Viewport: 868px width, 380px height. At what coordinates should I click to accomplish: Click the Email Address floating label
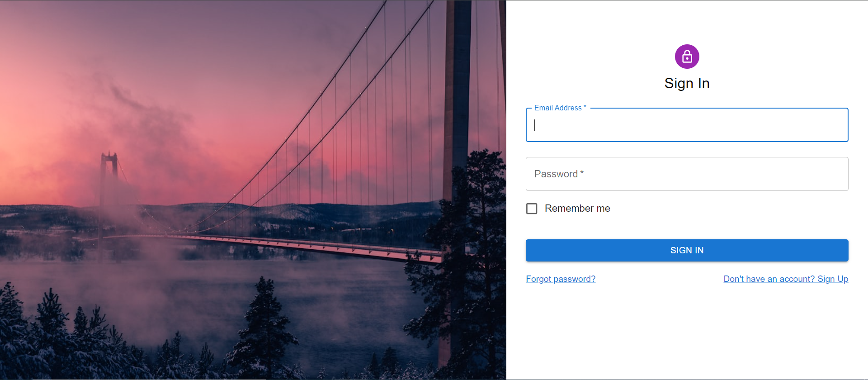558,108
